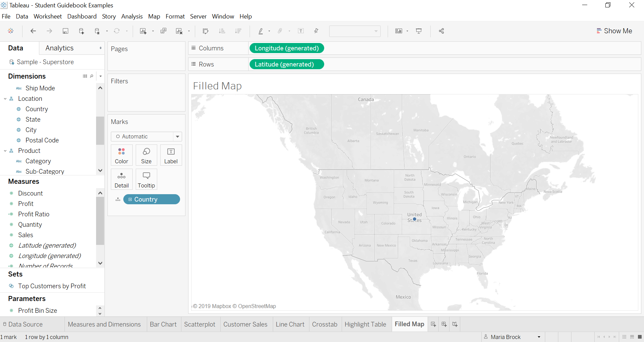The image size is (644, 342).
Task: Open the New Worksheet dropdown arrow
Action: pos(153,31)
